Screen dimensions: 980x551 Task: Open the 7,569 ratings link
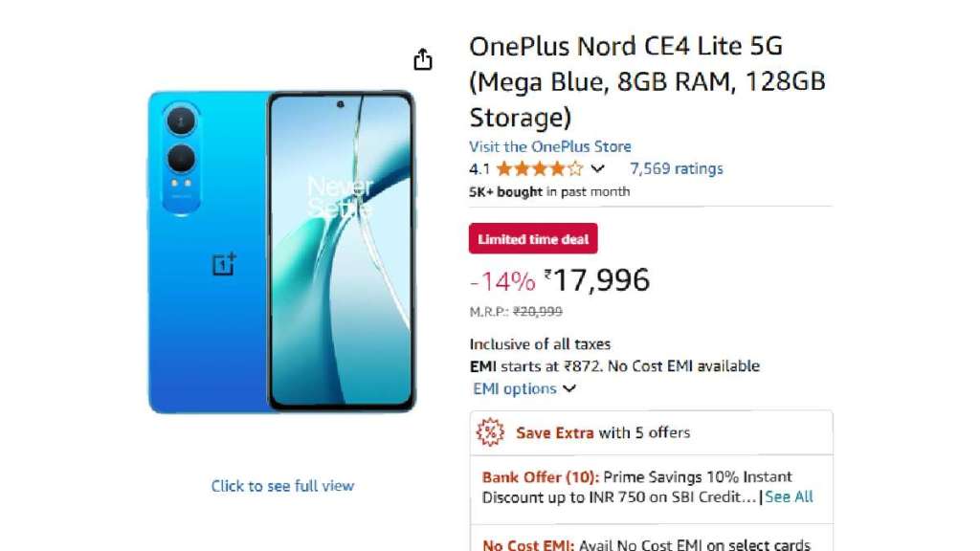pyautogui.click(x=676, y=169)
